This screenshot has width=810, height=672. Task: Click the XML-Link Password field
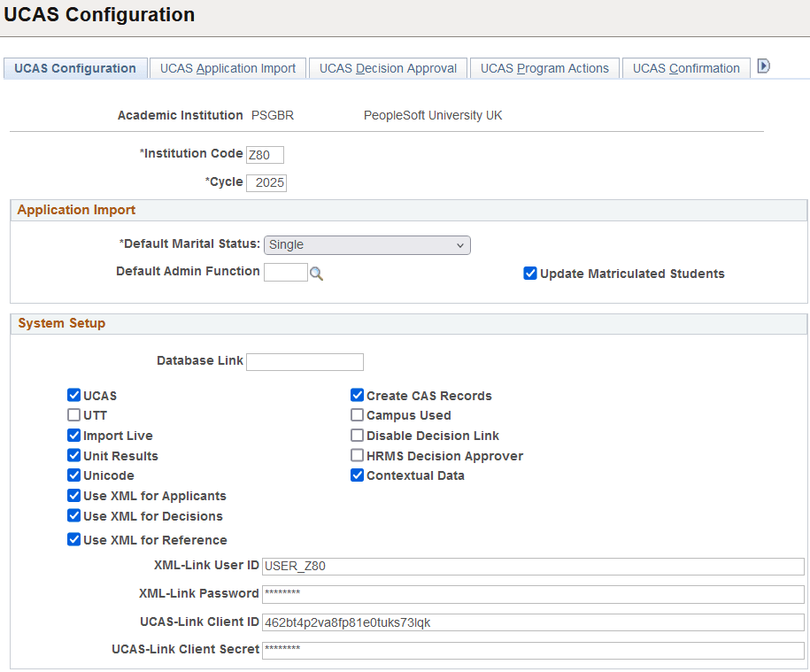(x=533, y=593)
